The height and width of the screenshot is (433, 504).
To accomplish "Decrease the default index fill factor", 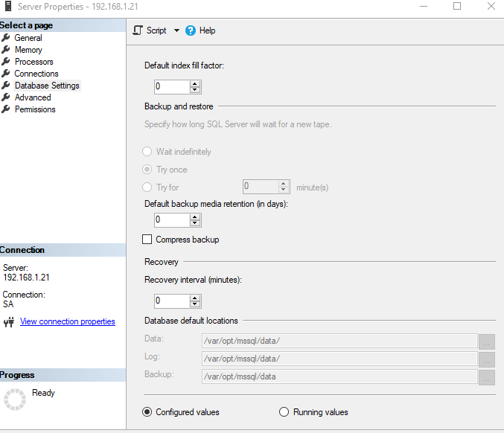I will (x=195, y=90).
